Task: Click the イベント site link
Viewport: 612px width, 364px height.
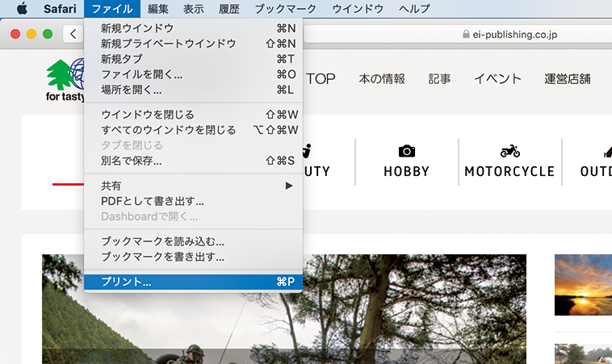Action: (497, 79)
